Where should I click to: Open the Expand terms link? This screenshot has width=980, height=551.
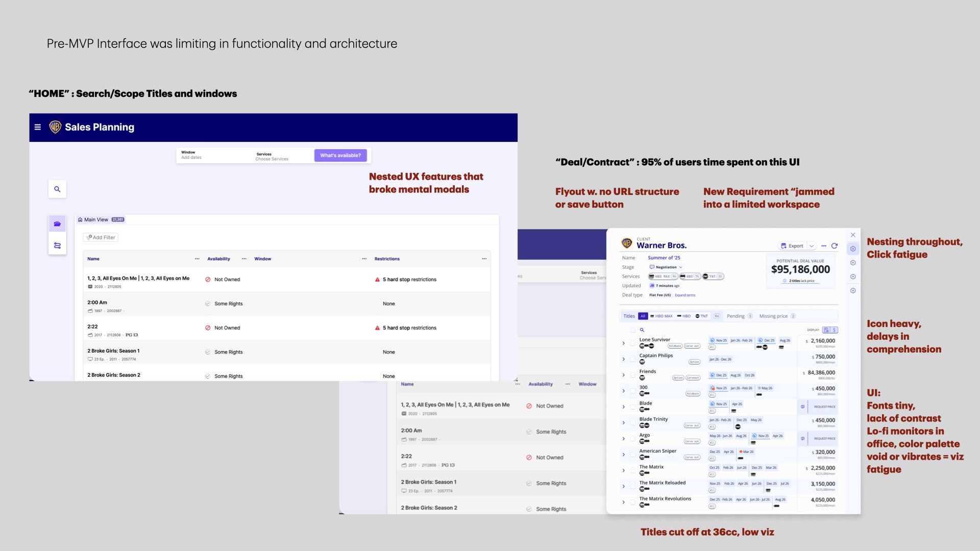click(x=685, y=295)
